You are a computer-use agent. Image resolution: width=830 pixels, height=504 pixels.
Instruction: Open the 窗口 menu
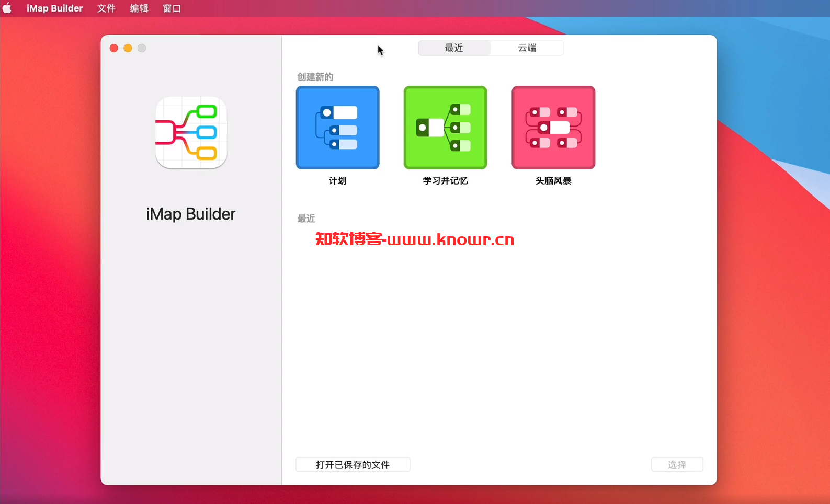[x=172, y=8]
